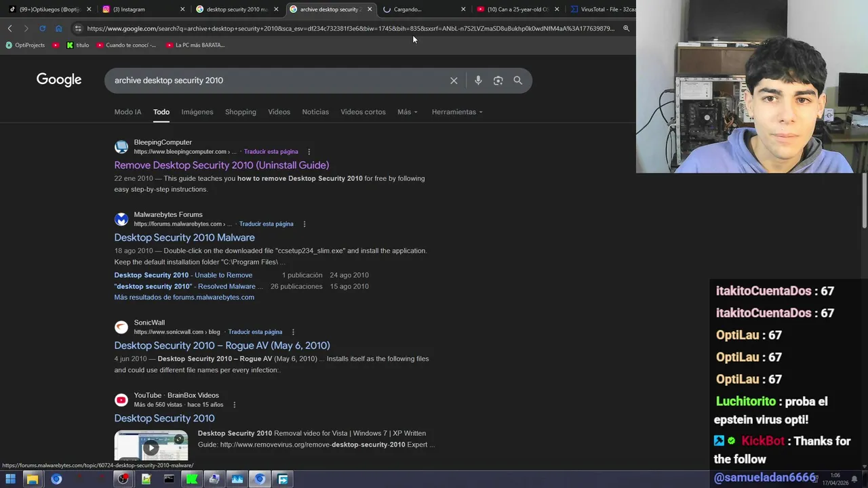The width and height of the screenshot is (868, 488).
Task: Submit search with the magnifier icon
Action: (517, 81)
